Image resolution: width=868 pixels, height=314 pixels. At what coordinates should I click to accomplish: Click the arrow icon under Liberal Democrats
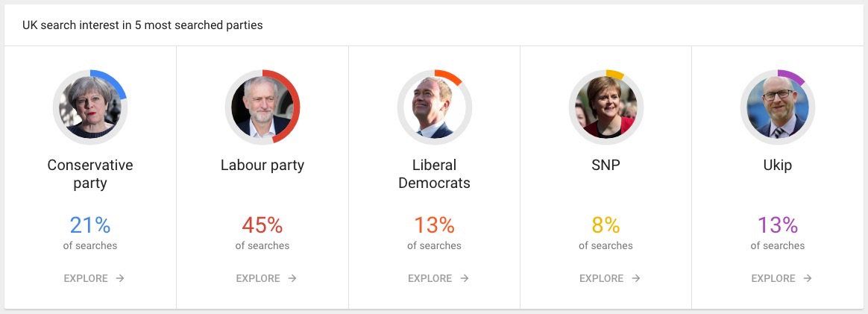tap(465, 278)
